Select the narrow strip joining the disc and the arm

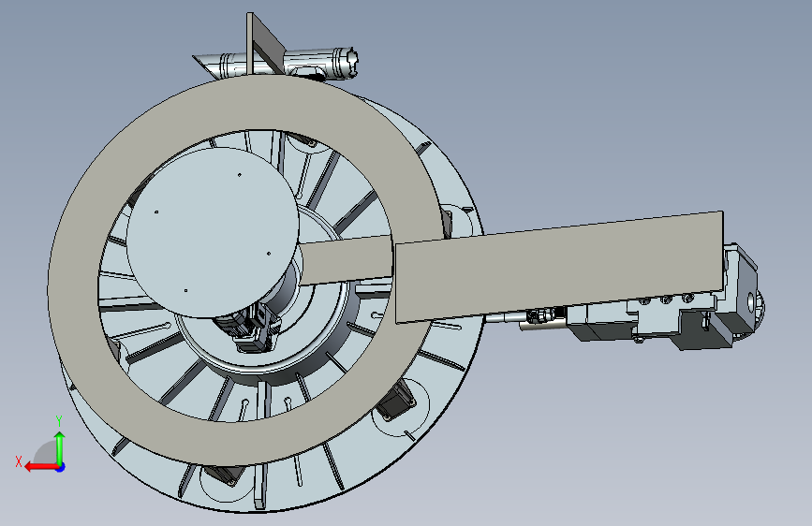point(346,260)
